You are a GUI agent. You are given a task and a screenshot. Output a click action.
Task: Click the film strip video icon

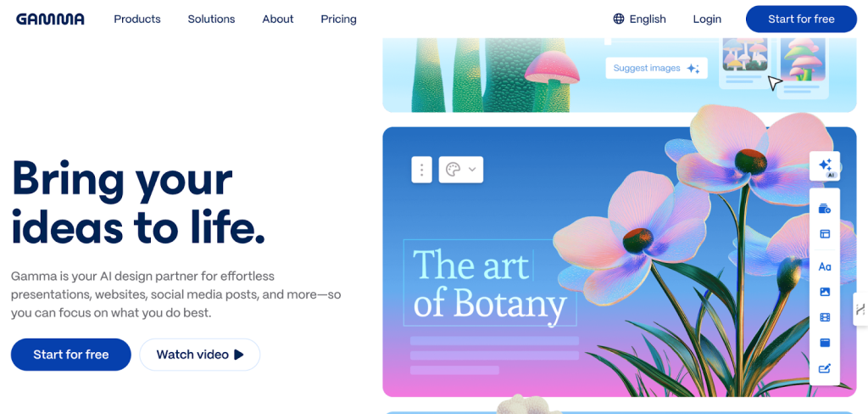click(825, 317)
